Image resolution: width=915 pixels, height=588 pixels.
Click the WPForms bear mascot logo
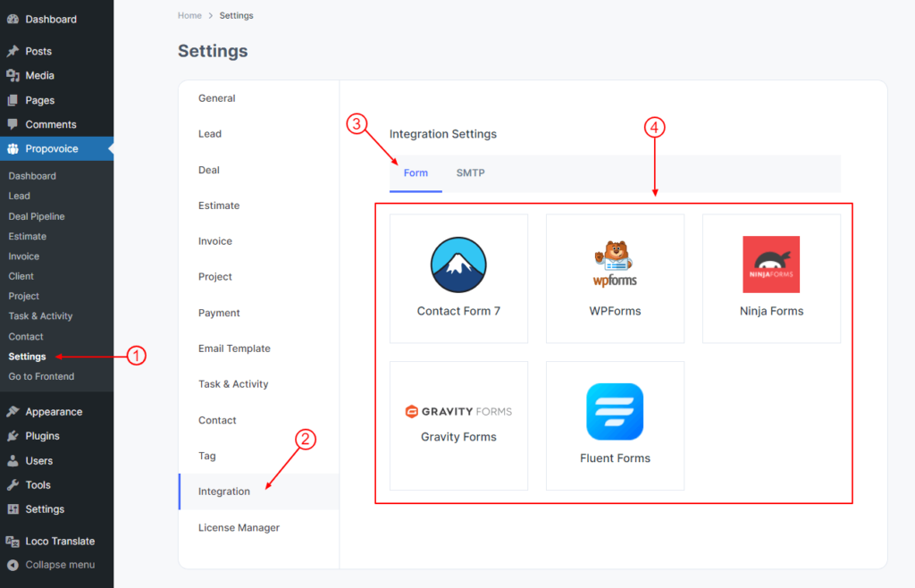click(x=615, y=264)
